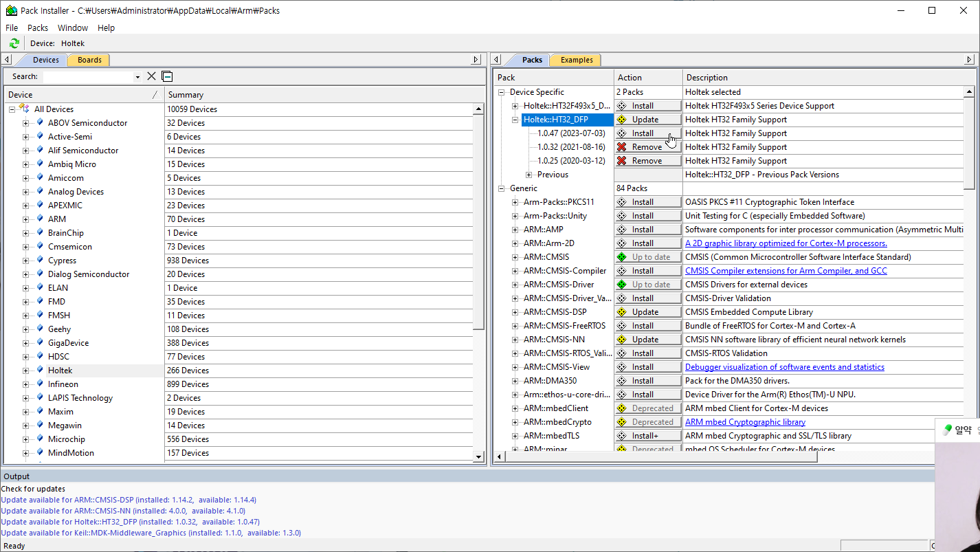Click left panel tab scroll-left arrow
Viewport: 980px width, 552px height.
8,60
